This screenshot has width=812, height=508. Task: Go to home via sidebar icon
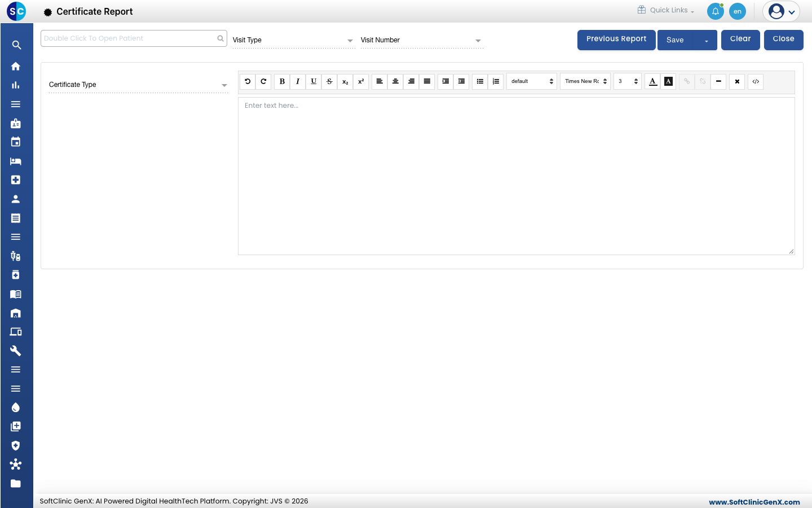(16, 66)
